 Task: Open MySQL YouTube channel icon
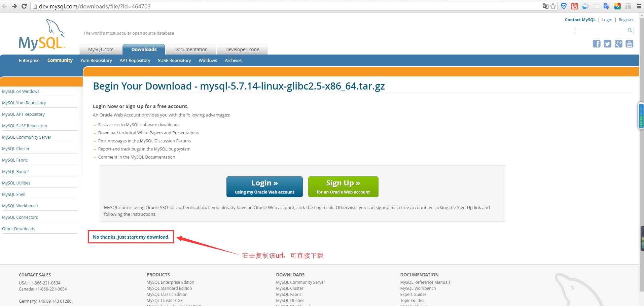[x=630, y=44]
